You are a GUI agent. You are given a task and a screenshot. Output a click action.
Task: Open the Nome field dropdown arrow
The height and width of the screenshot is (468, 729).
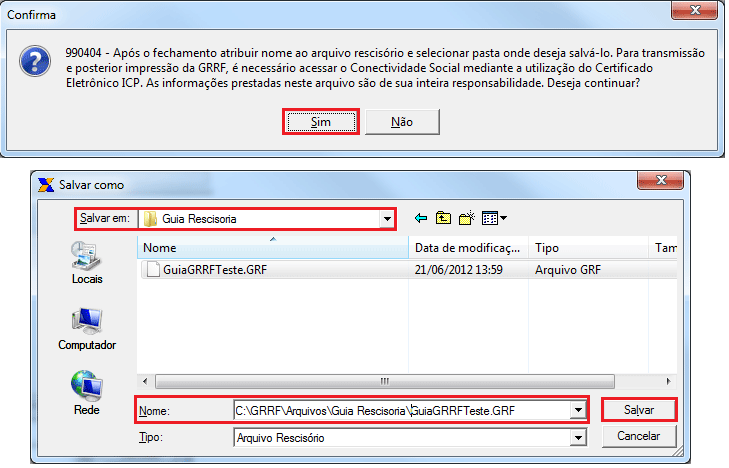(x=578, y=411)
